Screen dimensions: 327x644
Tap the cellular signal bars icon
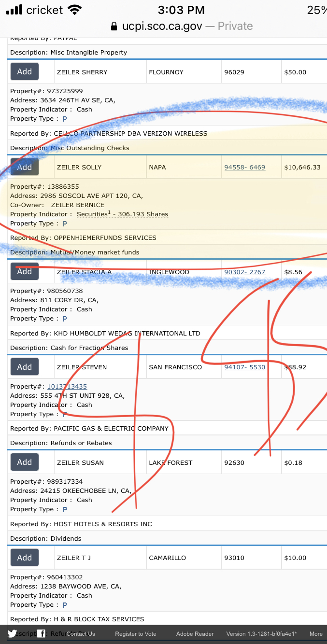[14, 10]
